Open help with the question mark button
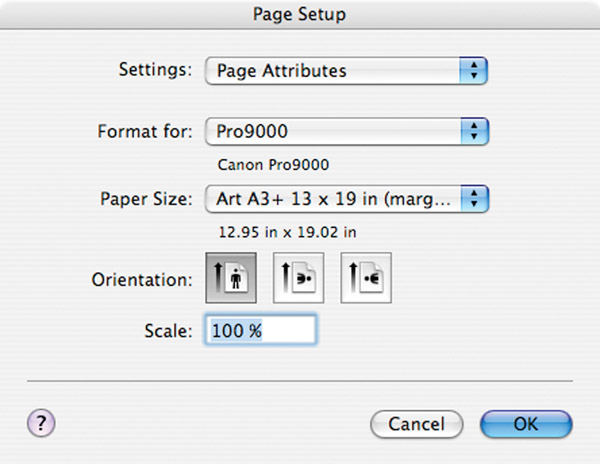The width and height of the screenshot is (600, 464). 41,423
